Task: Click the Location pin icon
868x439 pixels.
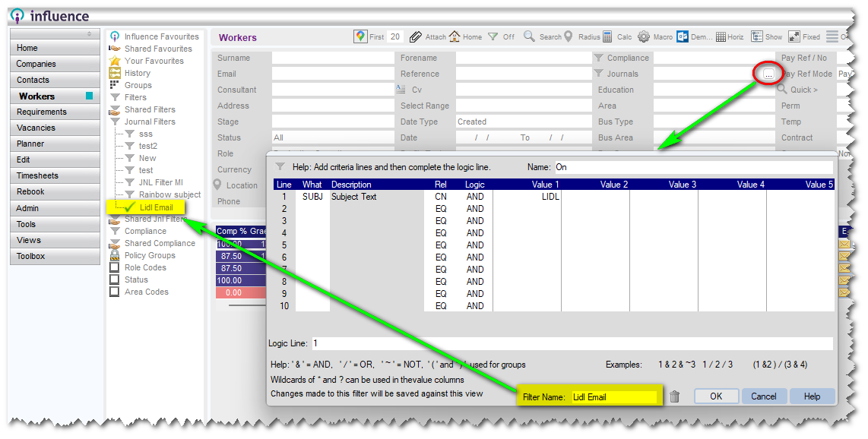Action: [217, 185]
